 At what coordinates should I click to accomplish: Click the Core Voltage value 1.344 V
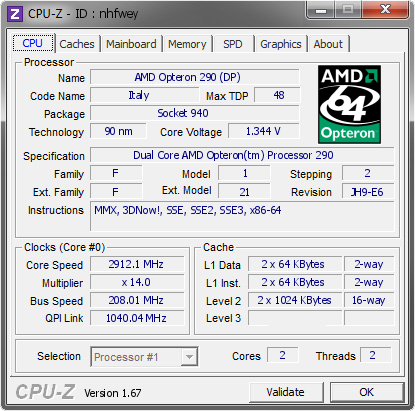click(x=264, y=131)
